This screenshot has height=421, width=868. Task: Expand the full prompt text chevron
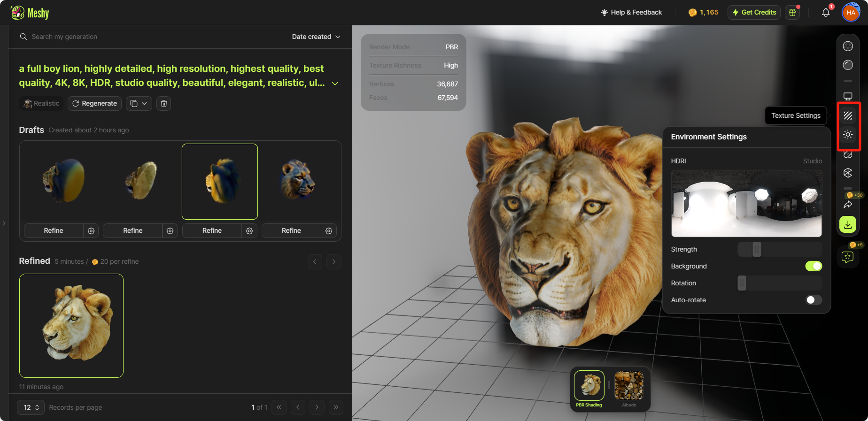[335, 84]
